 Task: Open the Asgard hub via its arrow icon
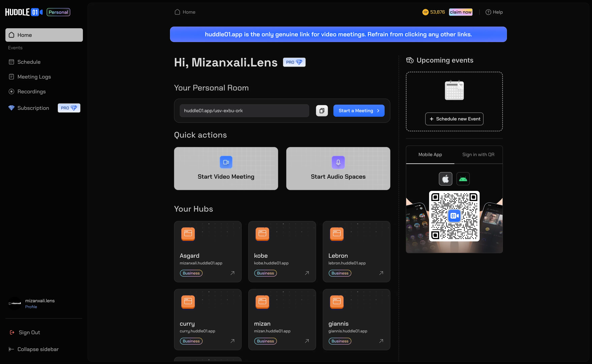tap(232, 273)
